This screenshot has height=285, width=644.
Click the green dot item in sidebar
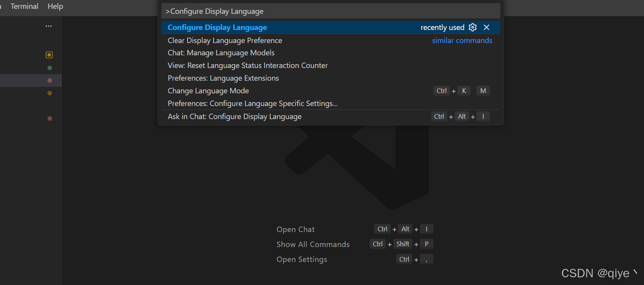pos(50,68)
